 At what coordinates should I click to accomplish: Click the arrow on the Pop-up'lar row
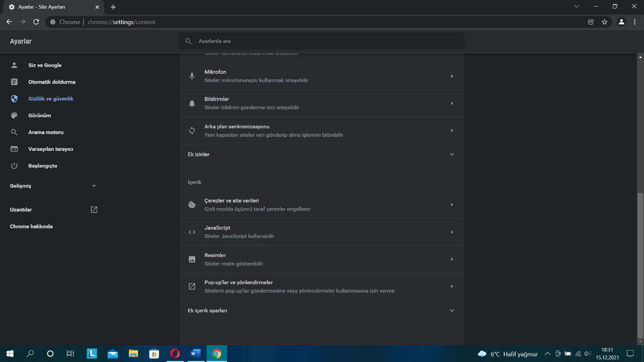coord(452,287)
